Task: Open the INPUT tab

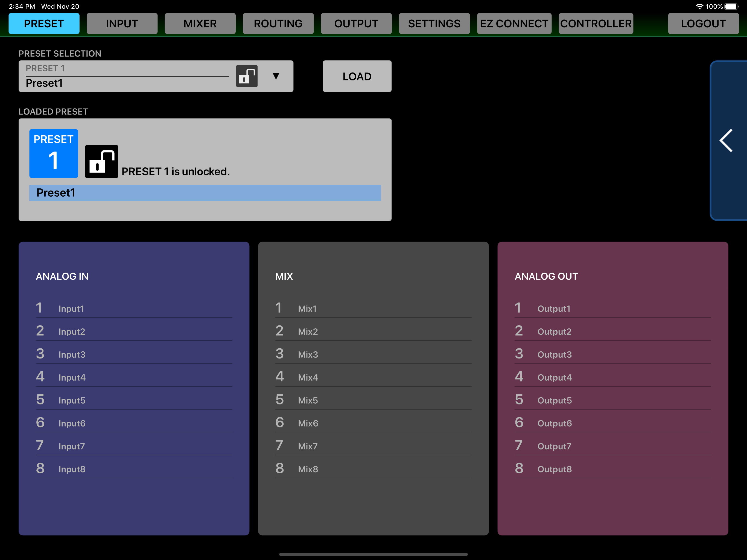Action: point(122,24)
